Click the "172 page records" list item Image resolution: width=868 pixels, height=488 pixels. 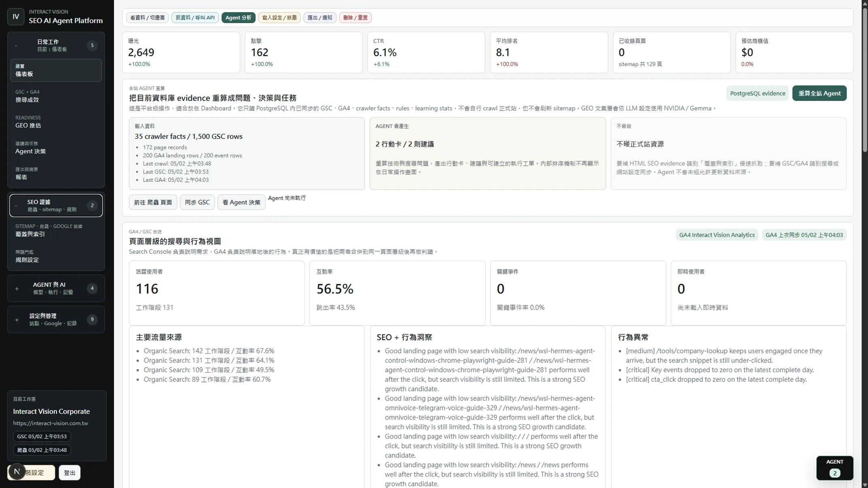click(165, 147)
